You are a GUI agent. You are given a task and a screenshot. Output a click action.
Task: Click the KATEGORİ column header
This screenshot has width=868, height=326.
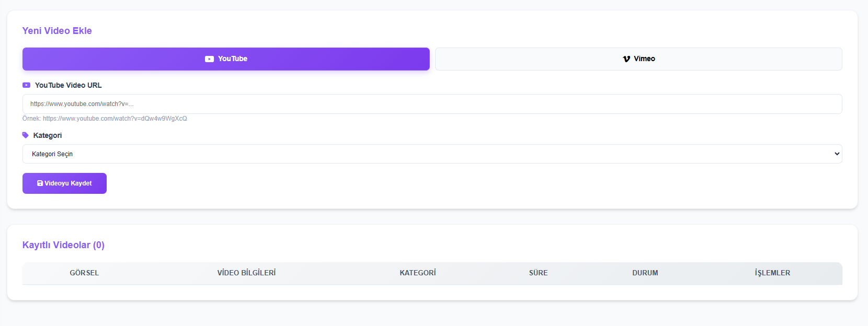(417, 273)
